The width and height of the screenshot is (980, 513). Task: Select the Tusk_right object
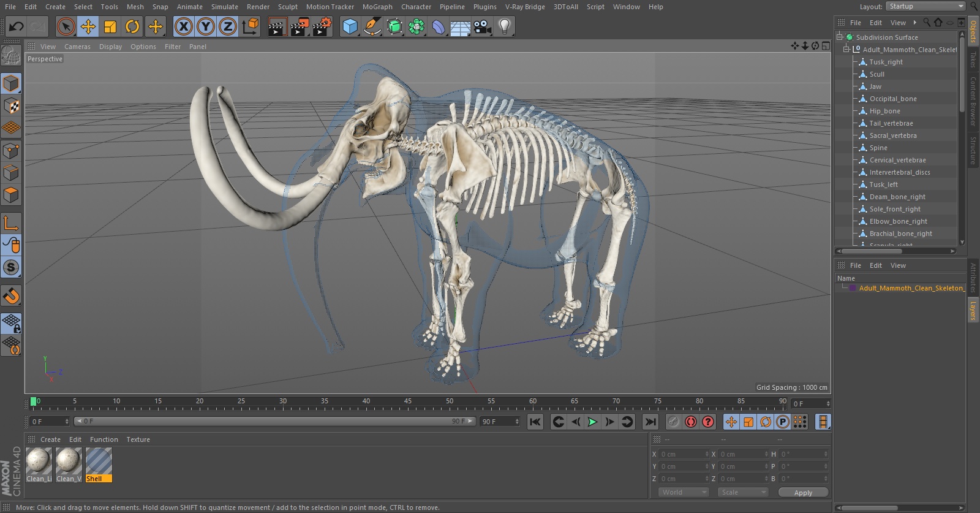pos(886,62)
